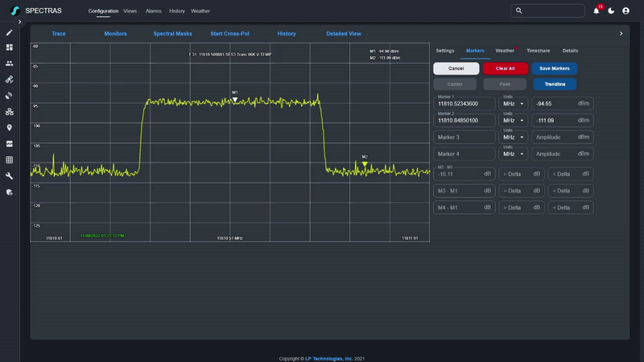Click the empty Marker 4 field

coord(464,154)
